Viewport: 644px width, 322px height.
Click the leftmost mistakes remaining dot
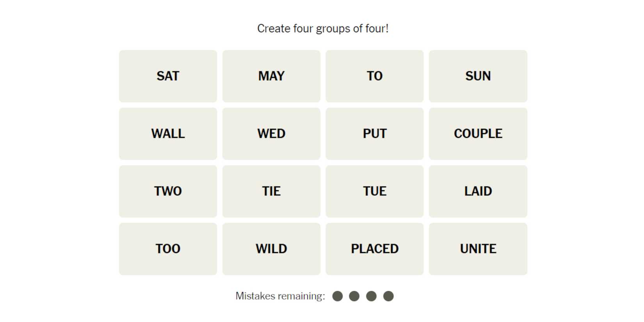pyautogui.click(x=338, y=296)
